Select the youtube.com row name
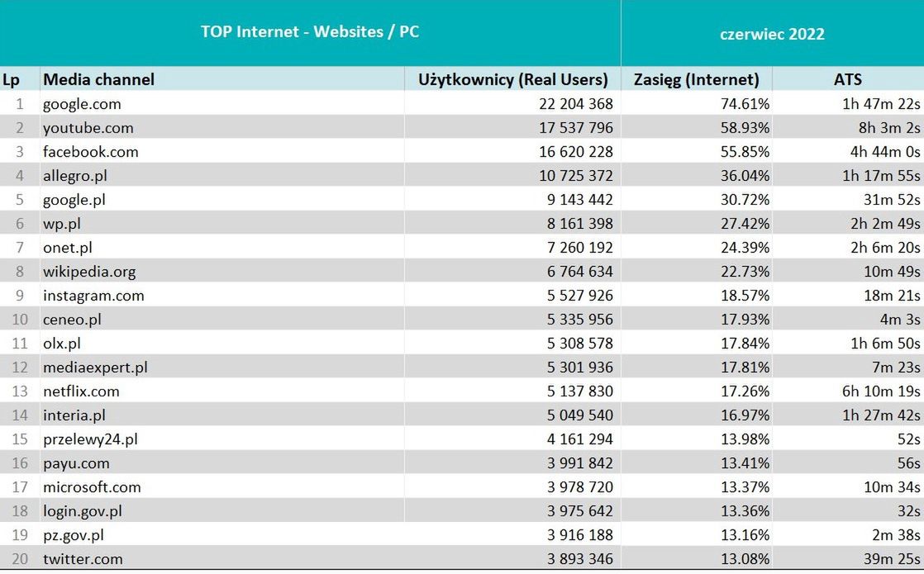This screenshot has width=924, height=574. [x=88, y=128]
